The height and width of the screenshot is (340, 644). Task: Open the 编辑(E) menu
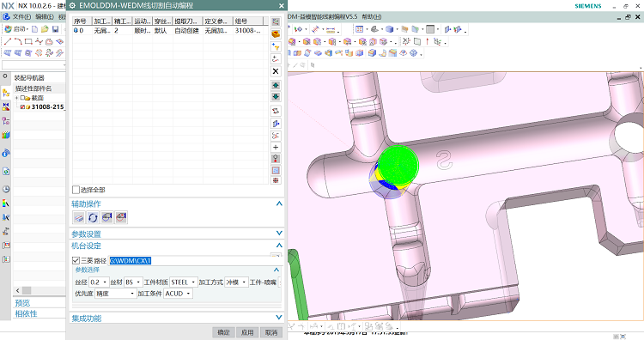(45, 17)
